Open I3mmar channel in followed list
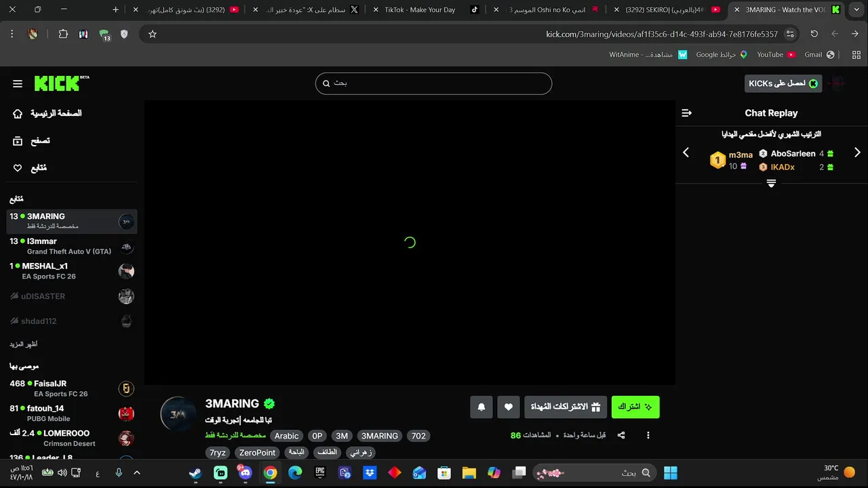The height and width of the screenshot is (488, 868). pyautogui.click(x=72, y=246)
